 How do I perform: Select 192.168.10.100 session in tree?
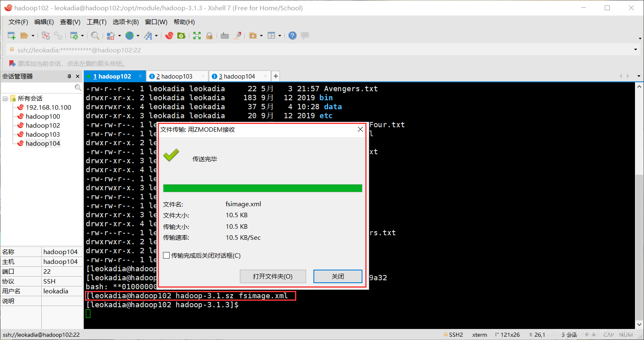coord(48,108)
